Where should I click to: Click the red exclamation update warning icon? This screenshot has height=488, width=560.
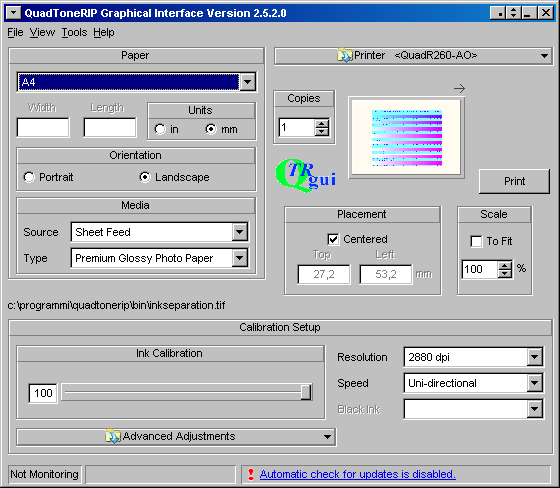(251, 474)
